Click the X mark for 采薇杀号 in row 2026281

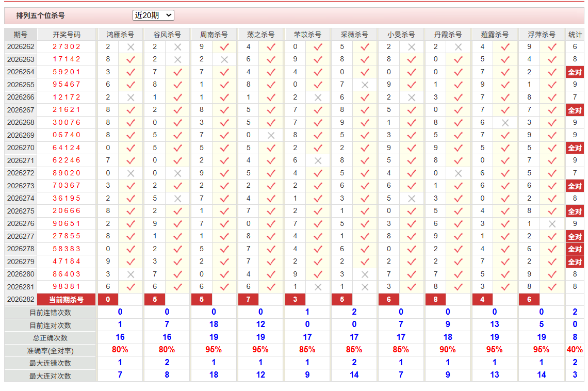click(x=365, y=287)
